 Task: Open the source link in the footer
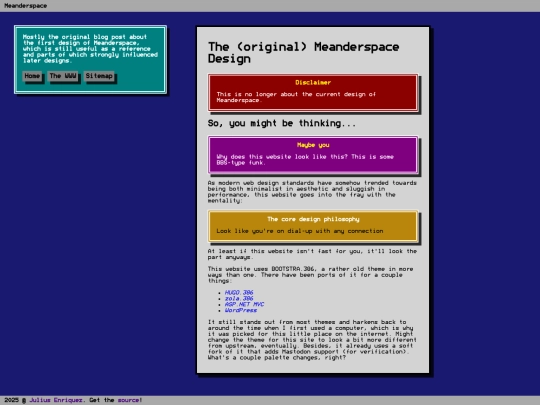pyautogui.click(x=128, y=400)
